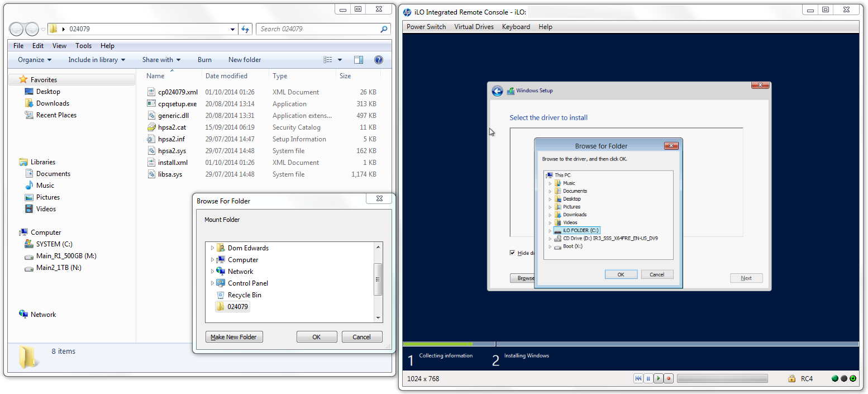The height and width of the screenshot is (394, 868).
Task: Open the address bar history dropdown
Action: coord(233,29)
